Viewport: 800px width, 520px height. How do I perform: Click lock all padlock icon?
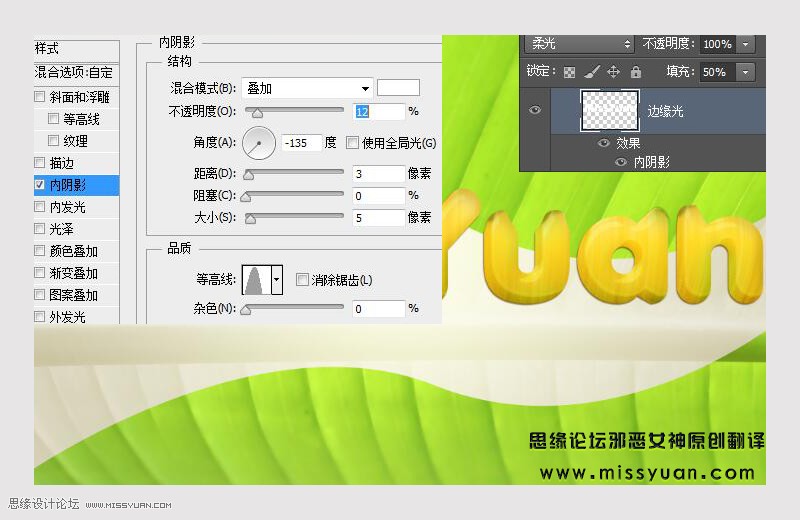pyautogui.click(x=636, y=71)
